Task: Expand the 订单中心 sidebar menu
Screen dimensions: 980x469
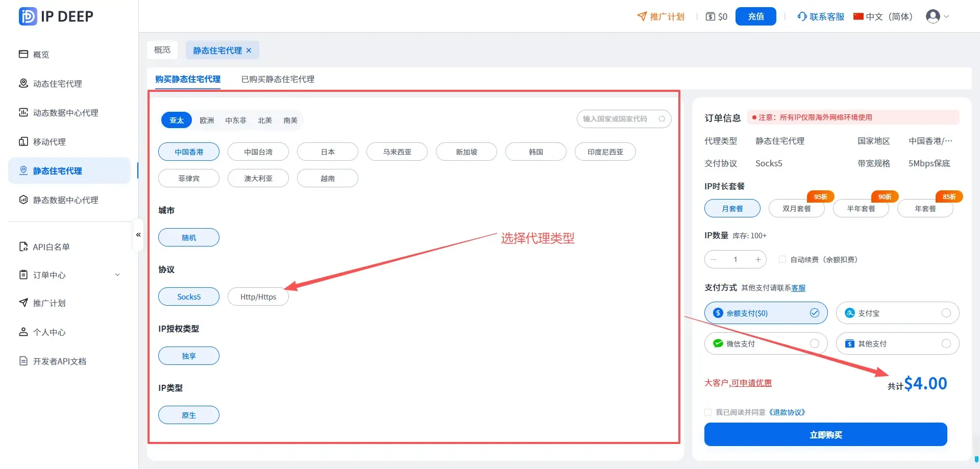Action: click(117, 275)
